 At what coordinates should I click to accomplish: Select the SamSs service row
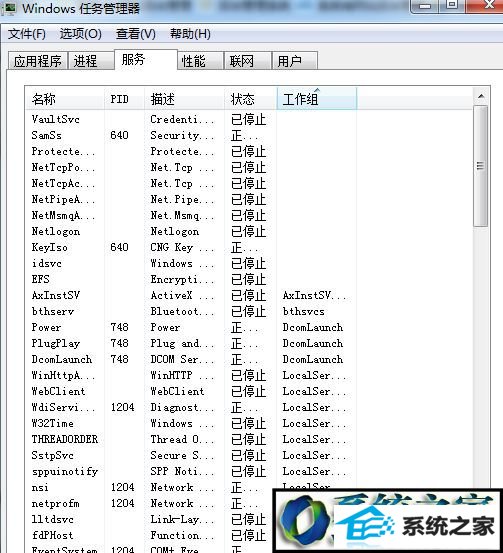coord(249,135)
